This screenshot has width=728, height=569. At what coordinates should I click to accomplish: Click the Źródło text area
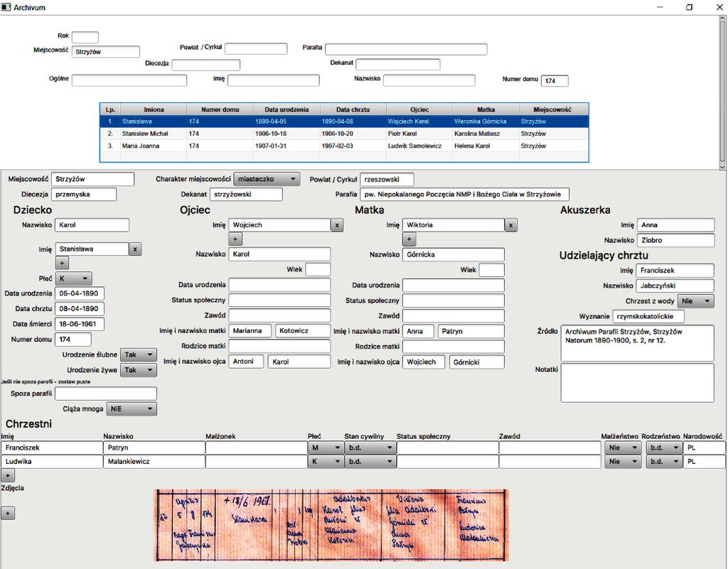tap(637, 343)
